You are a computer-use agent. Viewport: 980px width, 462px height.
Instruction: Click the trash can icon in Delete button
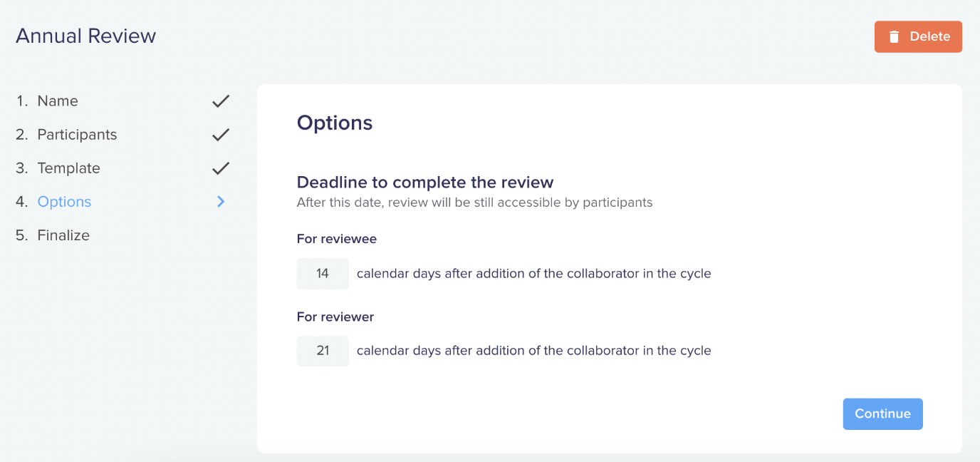point(894,37)
